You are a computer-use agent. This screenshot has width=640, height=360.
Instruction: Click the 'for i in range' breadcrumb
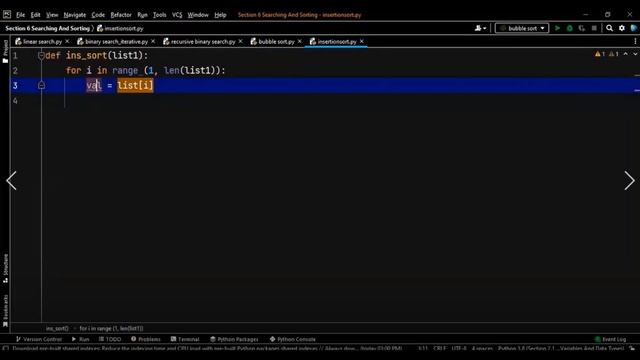pos(111,328)
